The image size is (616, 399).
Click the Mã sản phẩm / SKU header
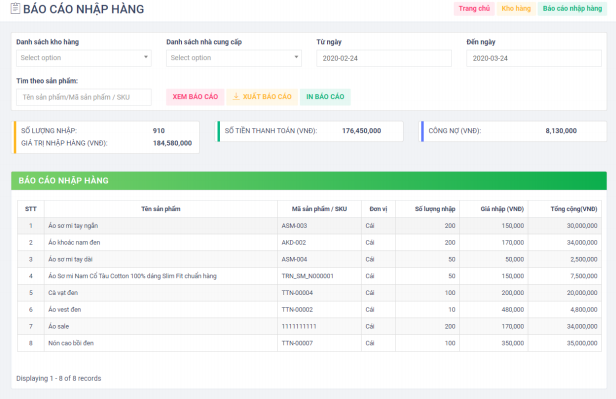pos(319,209)
